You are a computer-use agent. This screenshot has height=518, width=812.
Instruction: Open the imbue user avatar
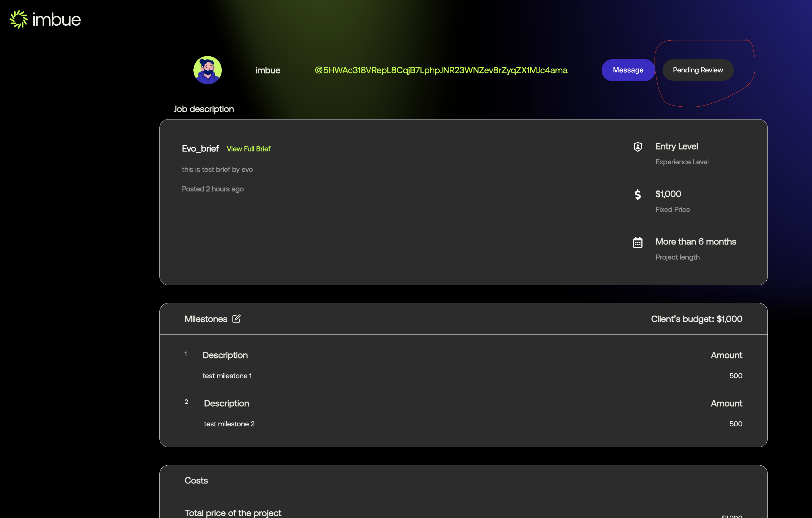[x=207, y=70]
